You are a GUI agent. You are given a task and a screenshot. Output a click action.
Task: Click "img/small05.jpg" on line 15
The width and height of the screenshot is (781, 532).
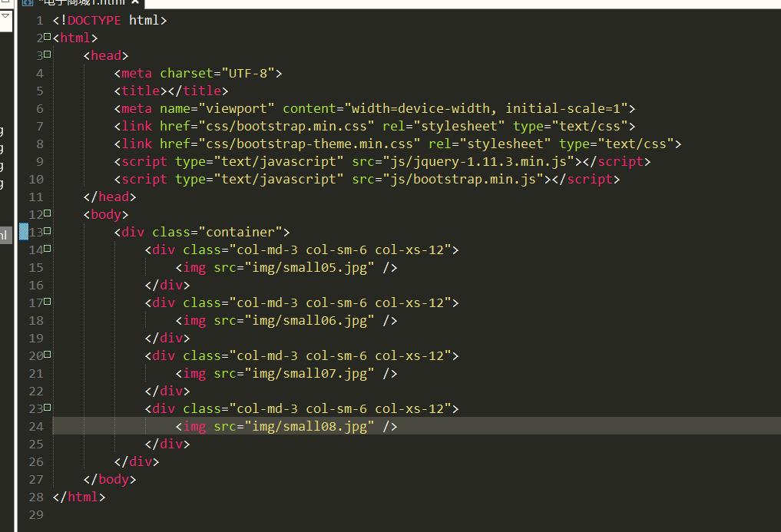point(309,268)
